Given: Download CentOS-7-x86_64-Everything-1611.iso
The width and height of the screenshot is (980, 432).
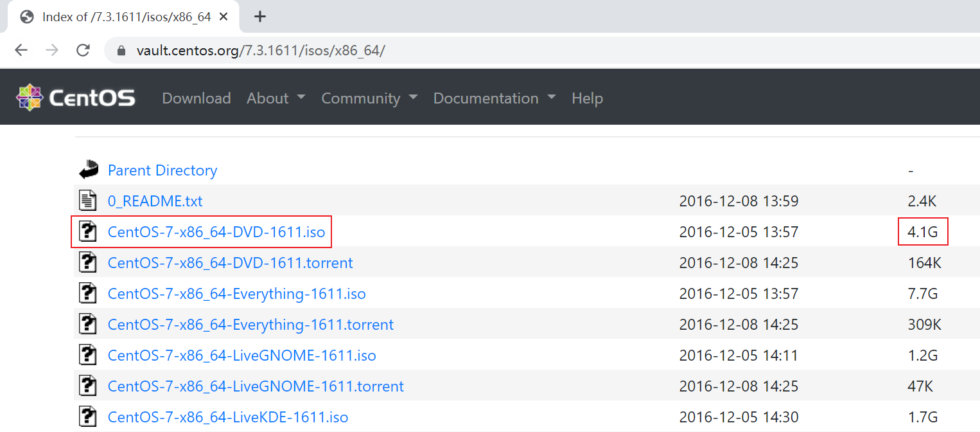Looking at the screenshot, I should click(237, 294).
